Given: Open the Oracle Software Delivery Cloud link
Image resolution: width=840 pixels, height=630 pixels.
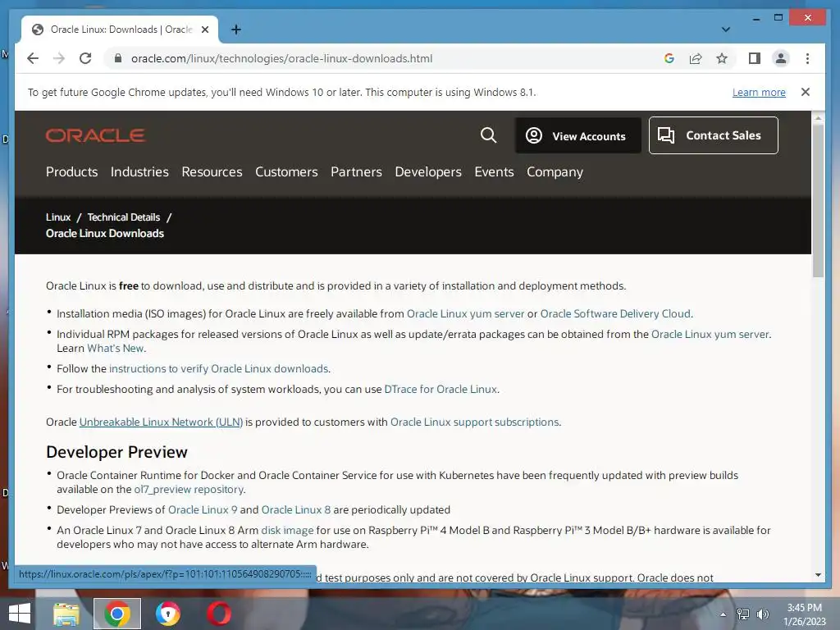Looking at the screenshot, I should (615, 314).
